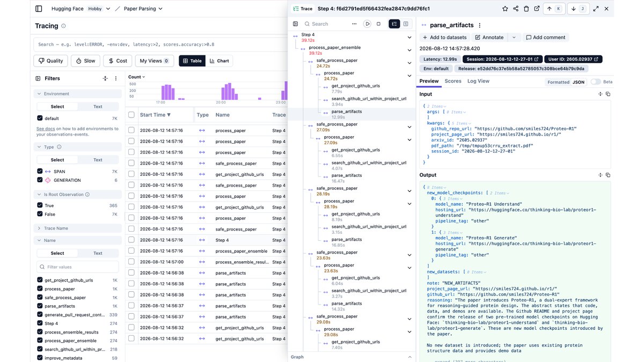The width and height of the screenshot is (644, 362).
Task: Switch to the Chart view
Action: tap(219, 61)
